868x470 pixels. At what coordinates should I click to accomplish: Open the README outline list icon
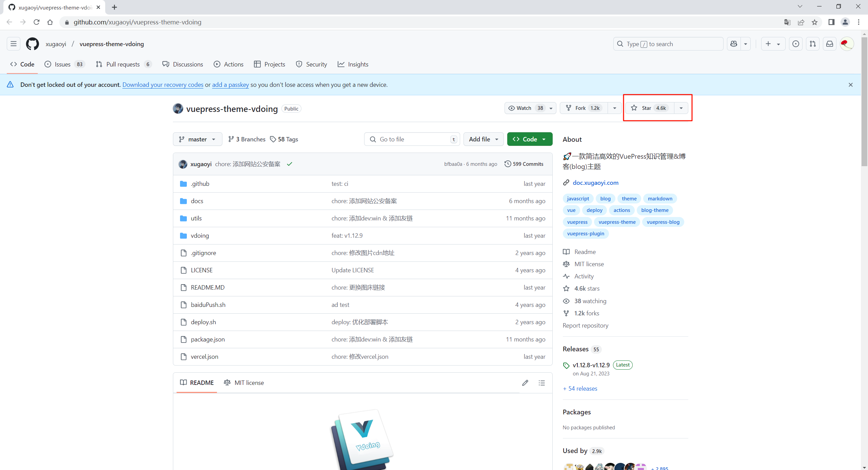point(542,383)
